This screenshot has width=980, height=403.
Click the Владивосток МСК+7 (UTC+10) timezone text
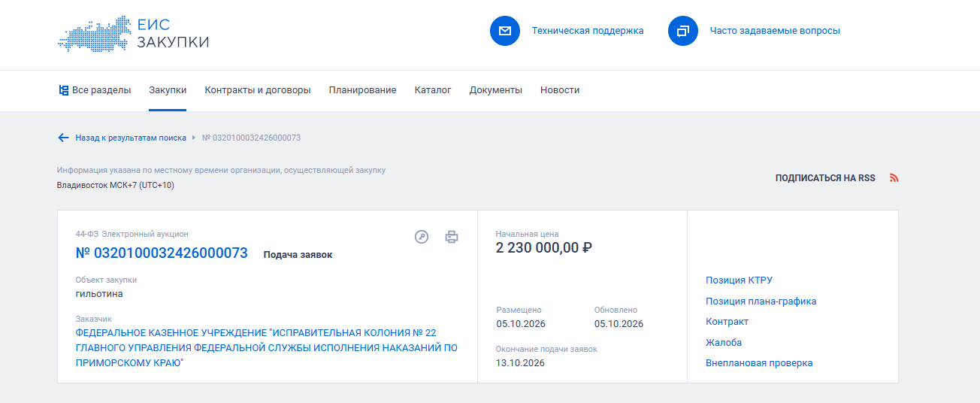pyautogui.click(x=115, y=185)
